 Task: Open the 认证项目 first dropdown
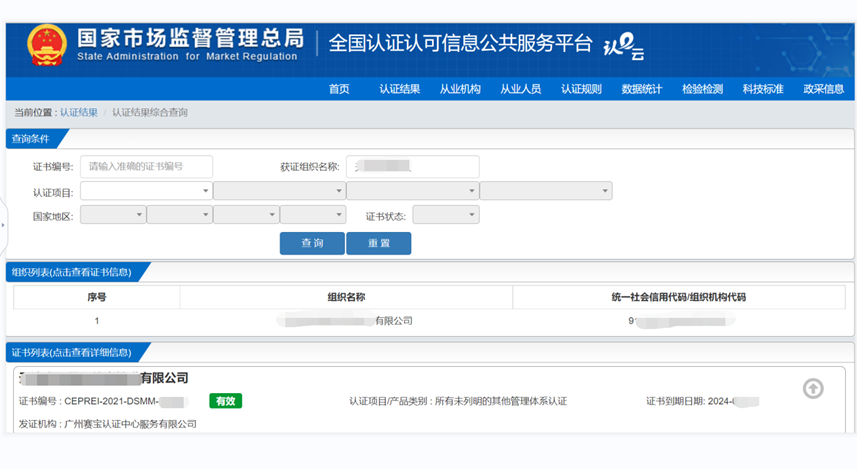pyautogui.click(x=146, y=191)
